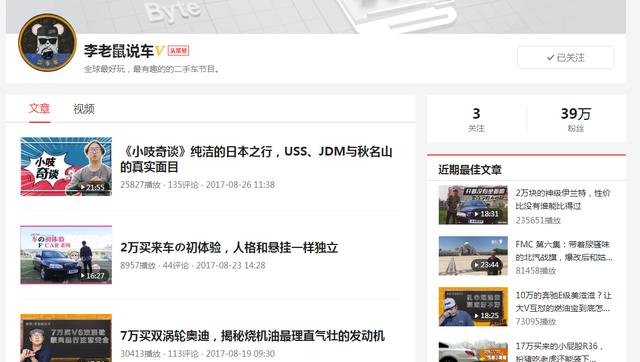Click the 李老鼠说车 profile avatar
This screenshot has height=362, width=640.
(47, 42)
